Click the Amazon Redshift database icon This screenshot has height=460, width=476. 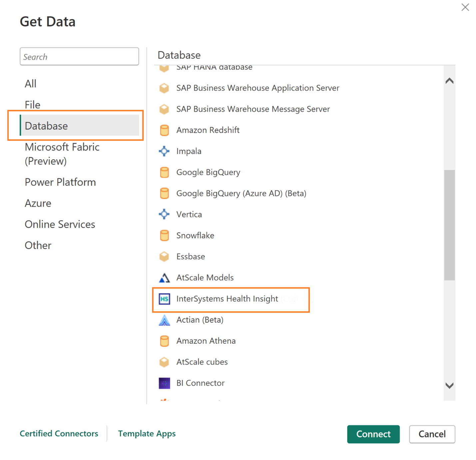tap(164, 130)
